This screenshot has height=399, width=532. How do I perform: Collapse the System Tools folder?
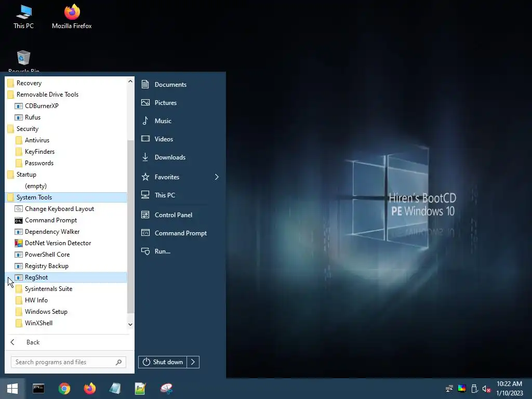click(66, 197)
